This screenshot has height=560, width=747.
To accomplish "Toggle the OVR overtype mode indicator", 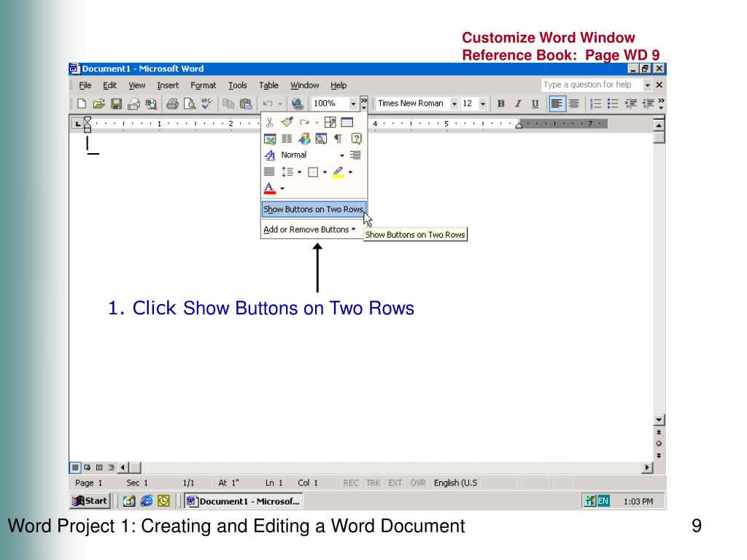I will tap(418, 483).
